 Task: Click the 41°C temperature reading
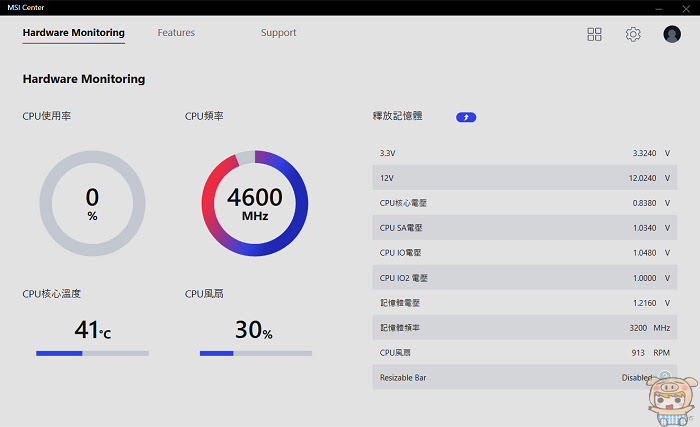[92, 330]
